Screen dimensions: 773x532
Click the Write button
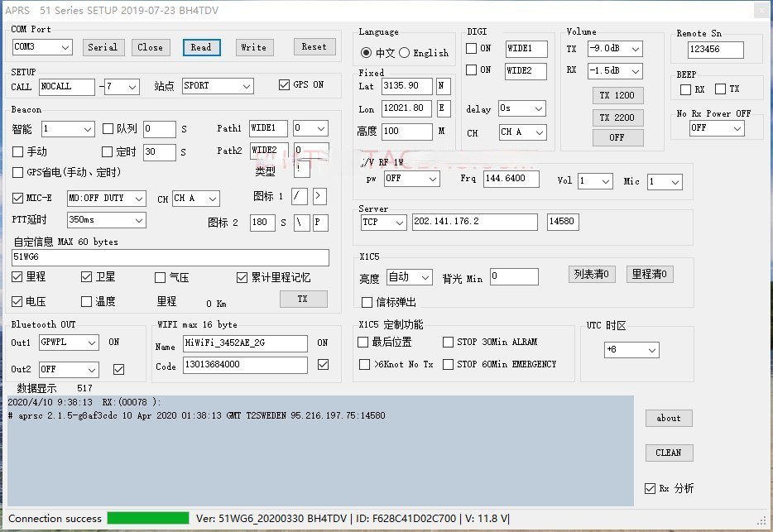coord(253,47)
